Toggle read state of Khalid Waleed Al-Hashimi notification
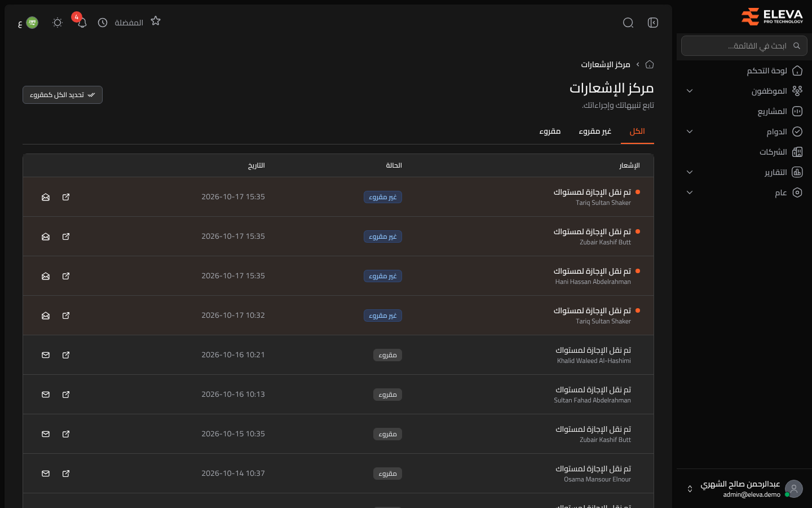Screen dimensions: 812x508 tap(46, 355)
